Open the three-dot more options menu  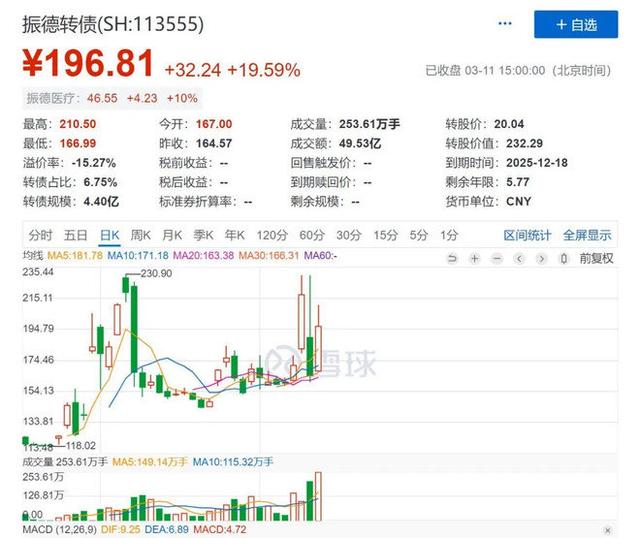pos(505,24)
